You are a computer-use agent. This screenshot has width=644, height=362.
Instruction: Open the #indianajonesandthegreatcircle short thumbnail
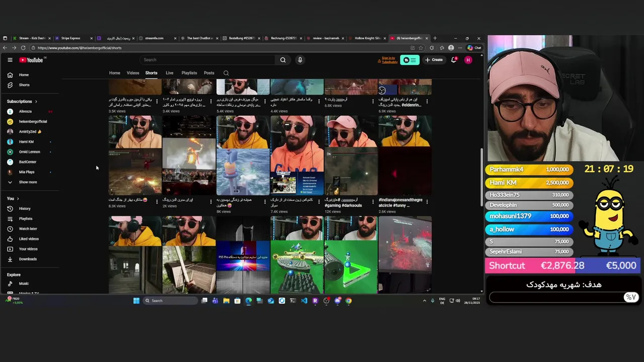[405, 155]
